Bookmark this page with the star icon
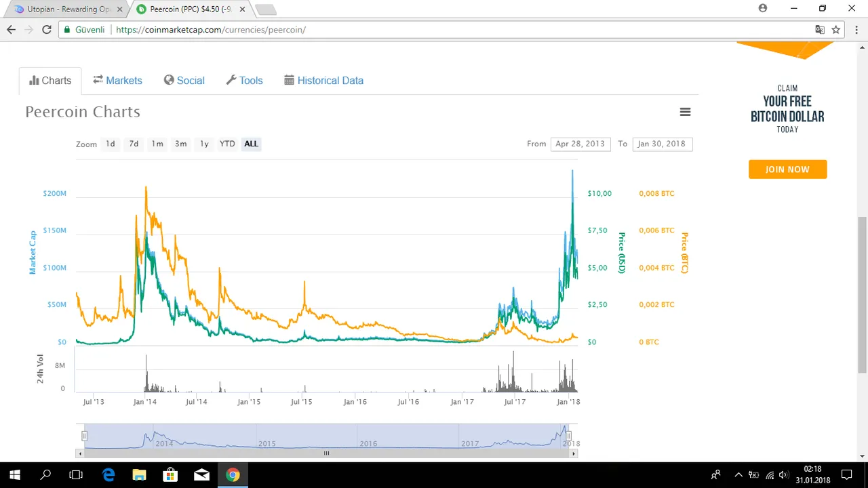 click(836, 30)
